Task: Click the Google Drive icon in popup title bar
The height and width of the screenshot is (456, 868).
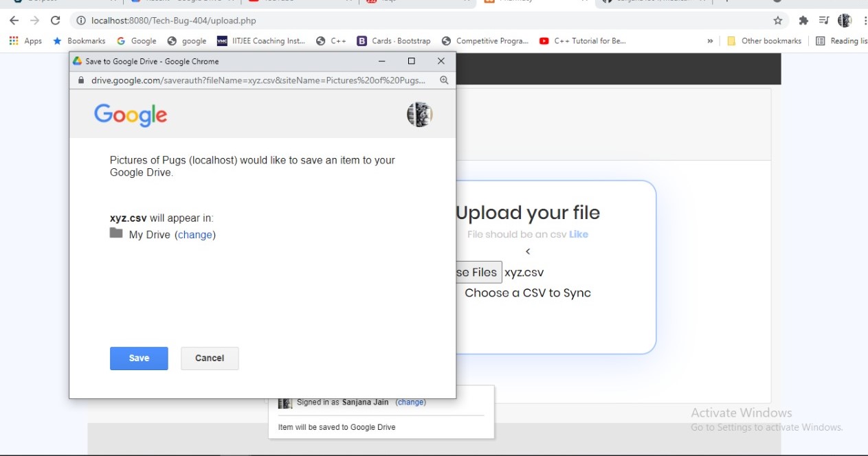Action: point(78,61)
